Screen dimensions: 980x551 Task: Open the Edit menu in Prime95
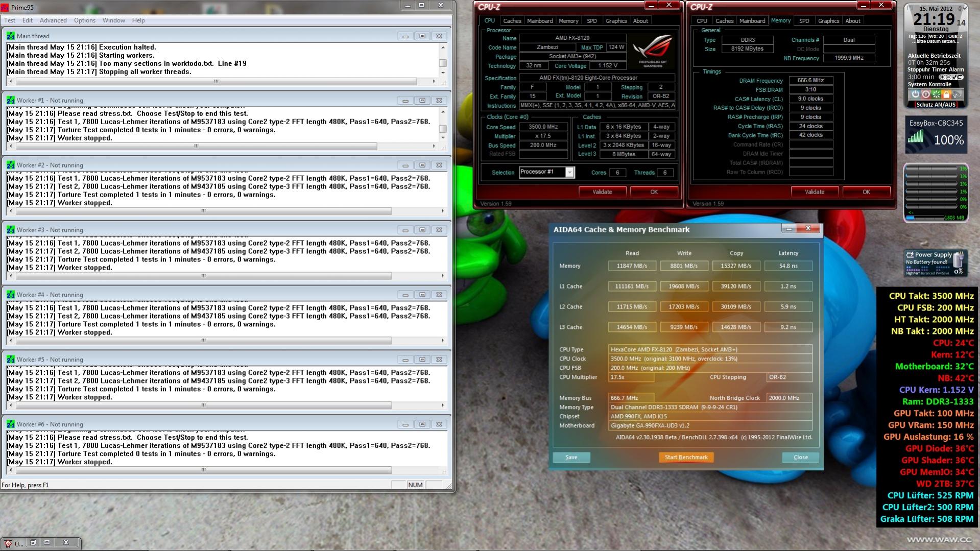click(x=28, y=20)
